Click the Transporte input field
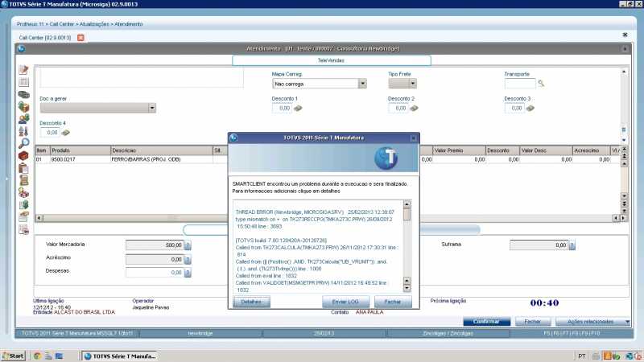This screenshot has height=362, width=644. 520,84
